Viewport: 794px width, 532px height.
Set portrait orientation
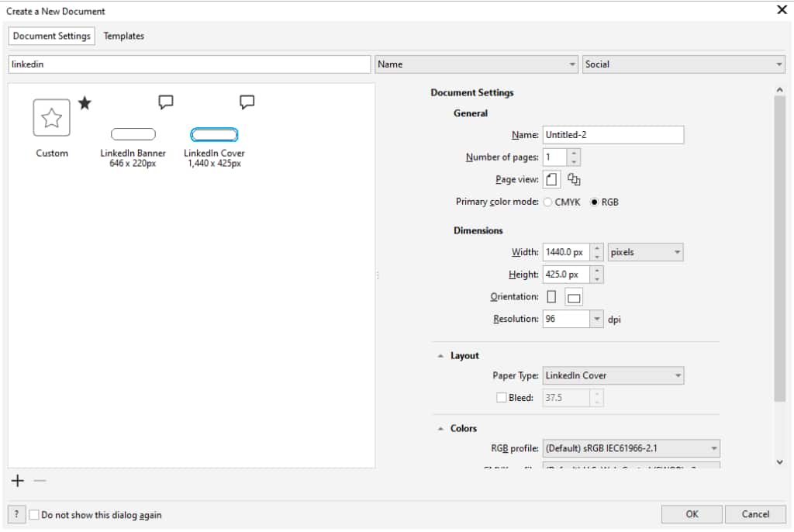pos(551,297)
